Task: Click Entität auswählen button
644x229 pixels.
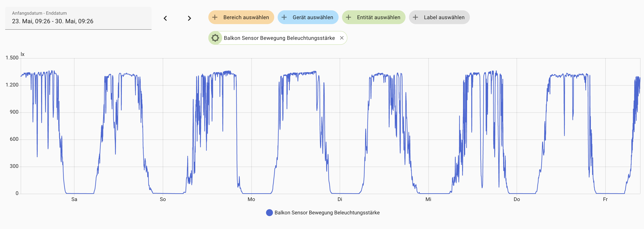Action: 373,17
